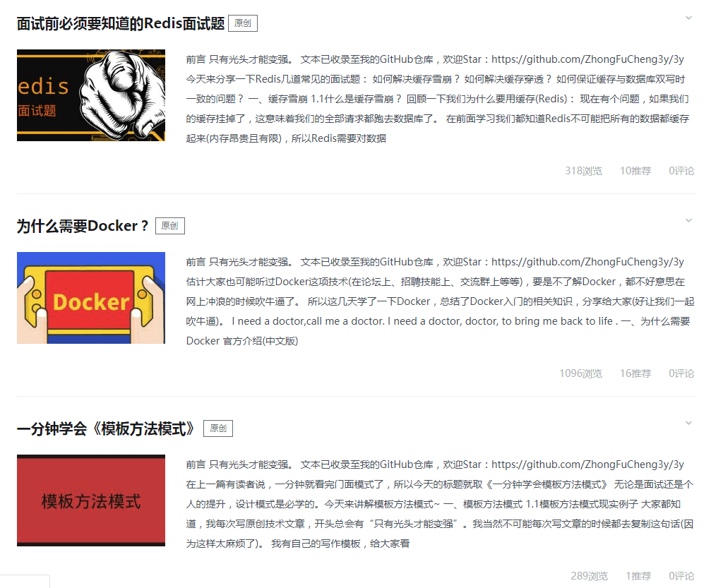The height and width of the screenshot is (588, 711).
Task: Expand the chevron beside the Docker article
Action: pyautogui.click(x=689, y=221)
